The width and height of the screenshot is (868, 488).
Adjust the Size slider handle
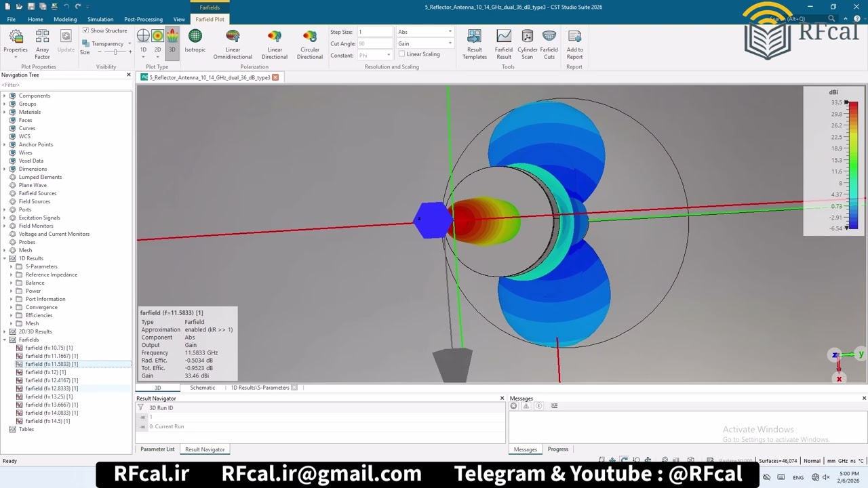tap(116, 52)
